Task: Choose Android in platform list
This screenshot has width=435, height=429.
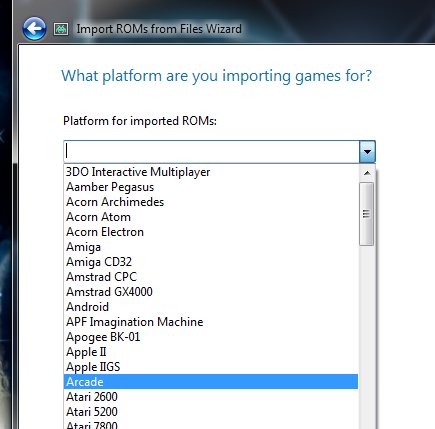Action: (x=211, y=307)
